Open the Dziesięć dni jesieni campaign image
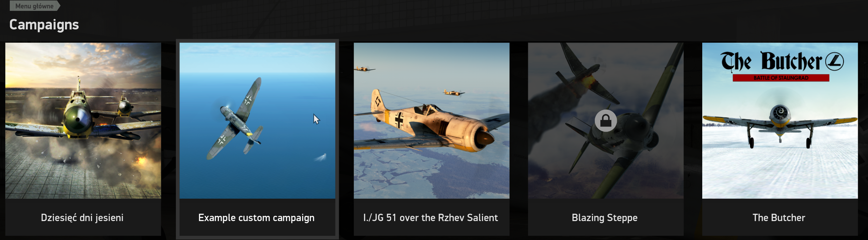 [83, 121]
